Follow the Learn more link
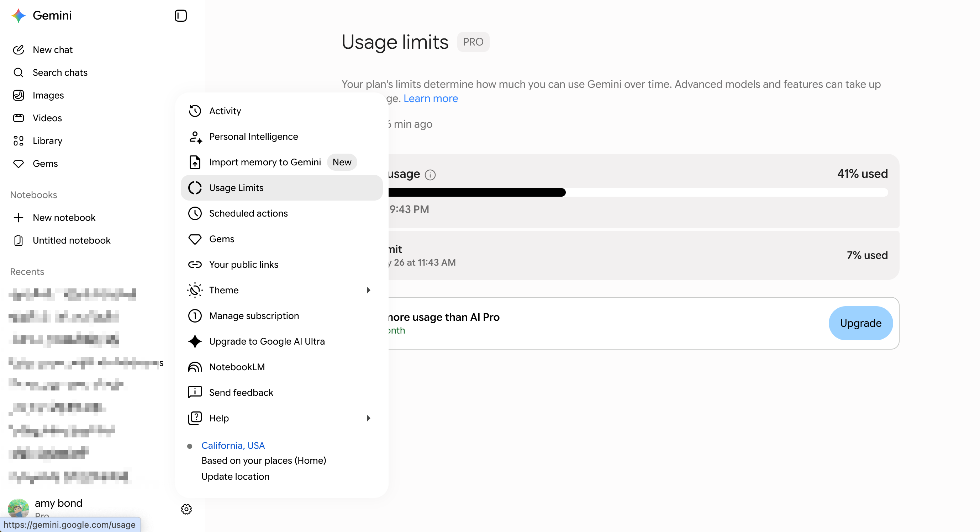The image size is (980, 532). (431, 99)
